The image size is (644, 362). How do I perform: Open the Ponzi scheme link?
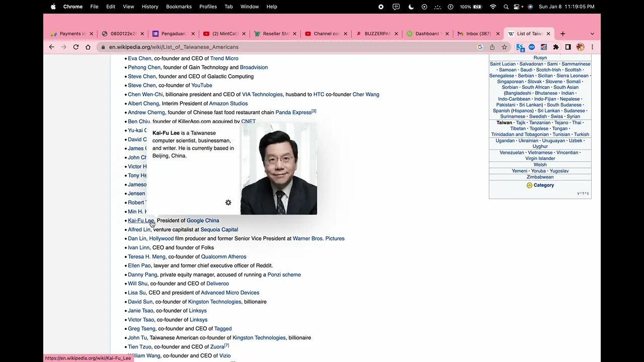pyautogui.click(x=284, y=275)
